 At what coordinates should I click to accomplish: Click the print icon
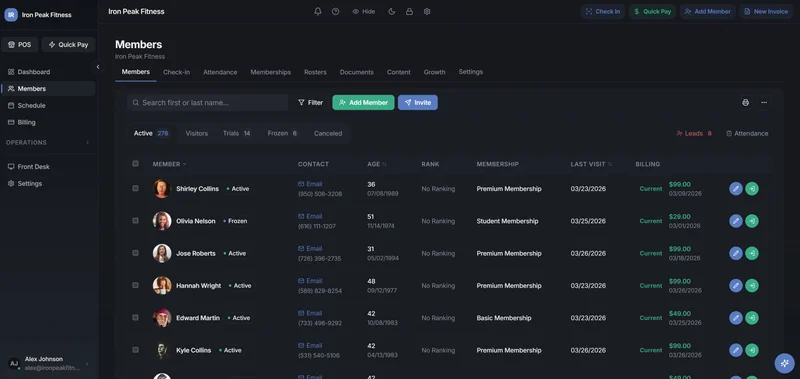(745, 103)
